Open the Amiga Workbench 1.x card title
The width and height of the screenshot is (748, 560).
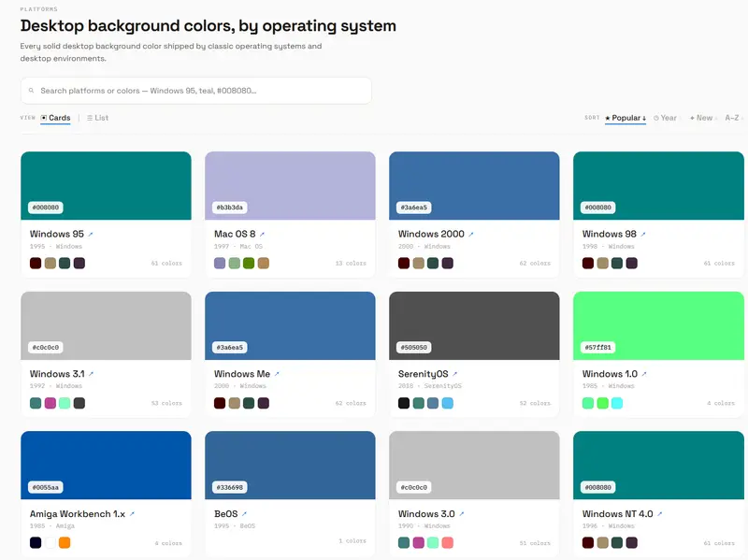pos(78,514)
